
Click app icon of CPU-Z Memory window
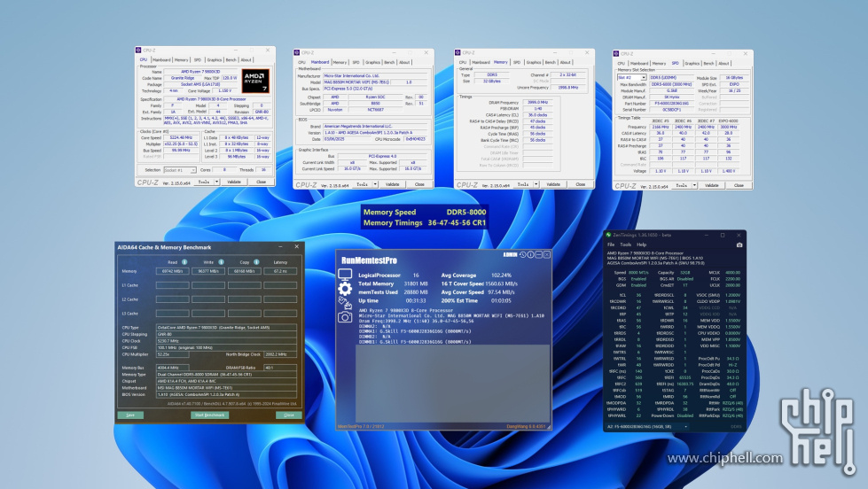[x=457, y=52]
